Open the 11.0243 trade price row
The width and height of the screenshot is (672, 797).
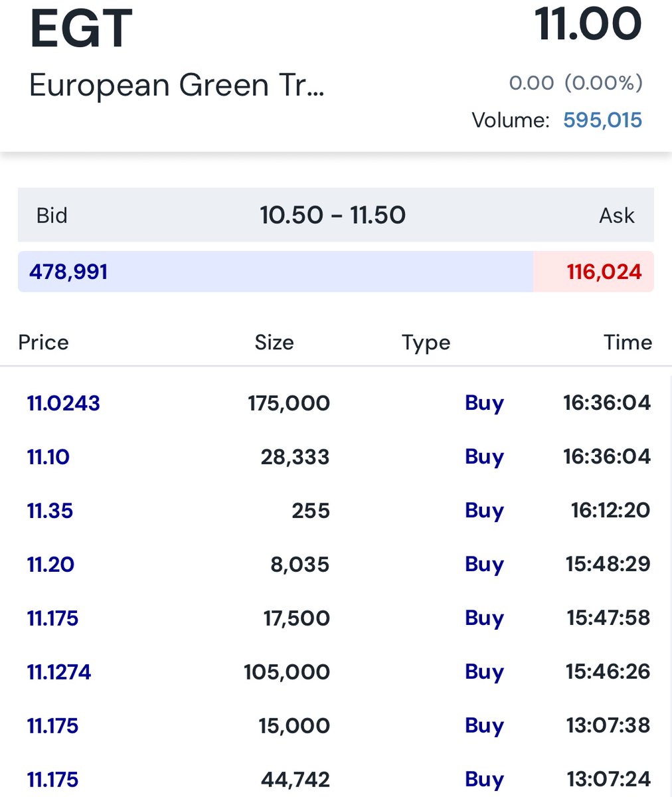(x=336, y=403)
